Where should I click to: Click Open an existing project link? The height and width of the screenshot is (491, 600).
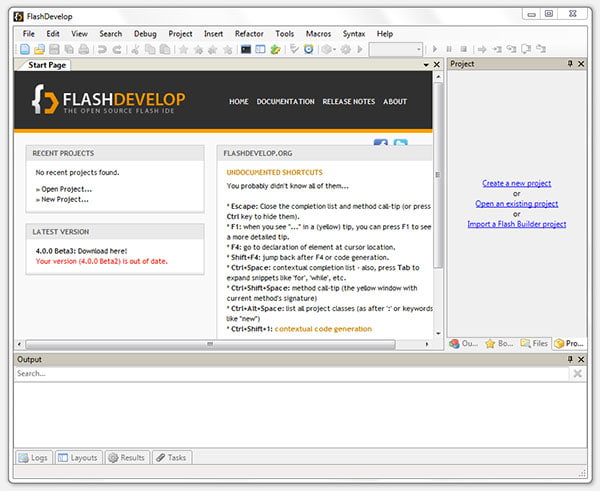coord(517,204)
